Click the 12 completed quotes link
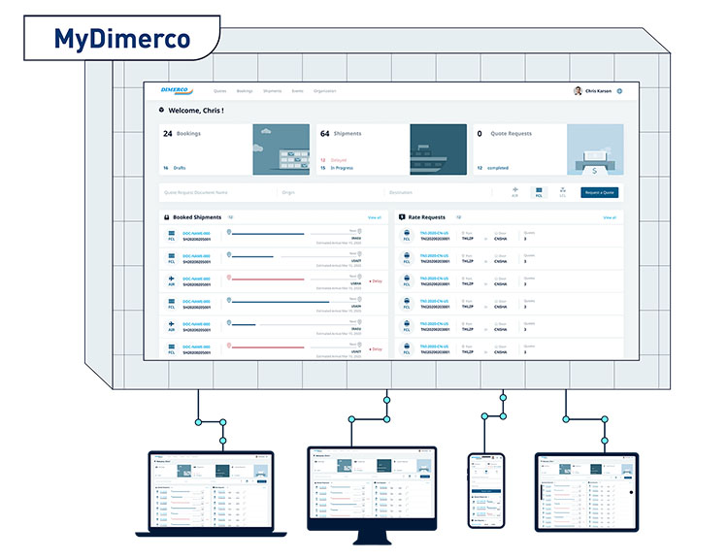Image resolution: width=728 pixels, height=560 pixels. [493, 168]
